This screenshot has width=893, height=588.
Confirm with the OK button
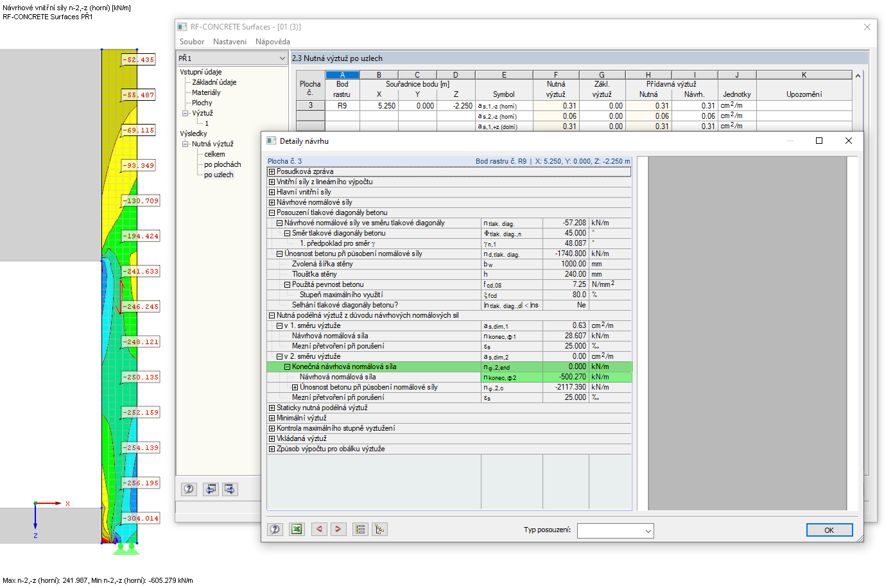coord(829,530)
